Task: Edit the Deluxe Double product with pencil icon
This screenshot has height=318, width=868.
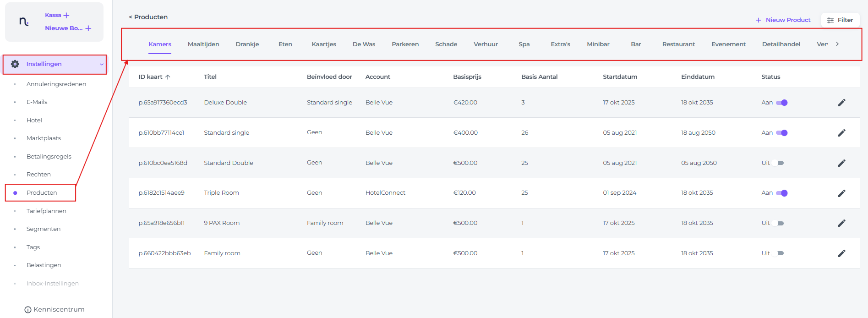Action: [841, 103]
